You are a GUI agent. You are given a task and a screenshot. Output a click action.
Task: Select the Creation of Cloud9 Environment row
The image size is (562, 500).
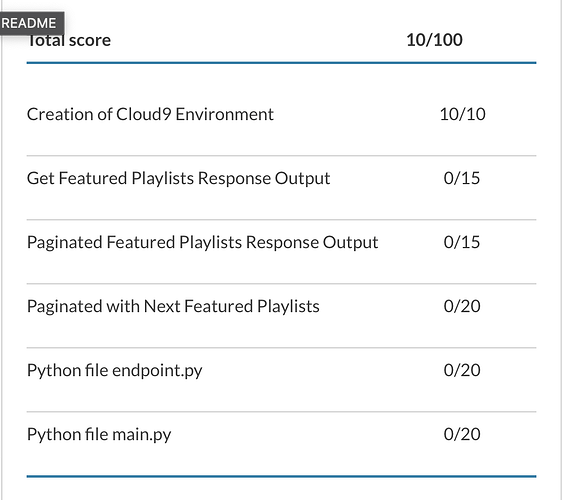tap(281, 115)
